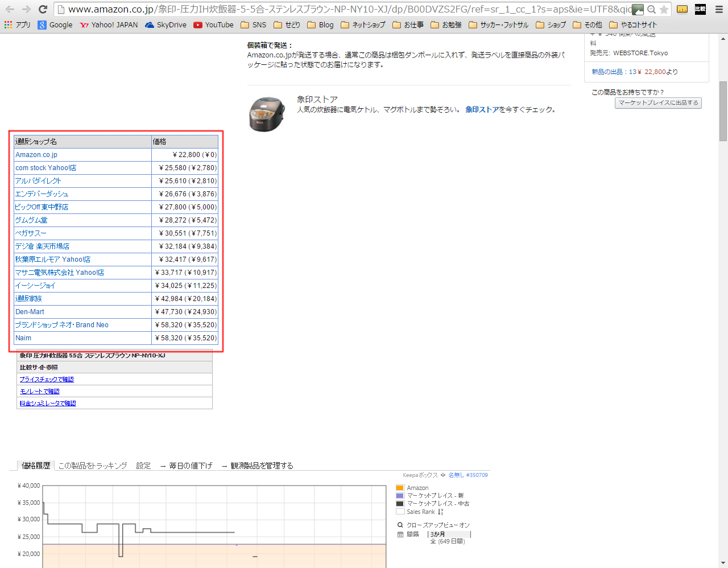This screenshot has width=728, height=568.
Task: Open the お勉強 bookmark folder
Action: pos(446,25)
